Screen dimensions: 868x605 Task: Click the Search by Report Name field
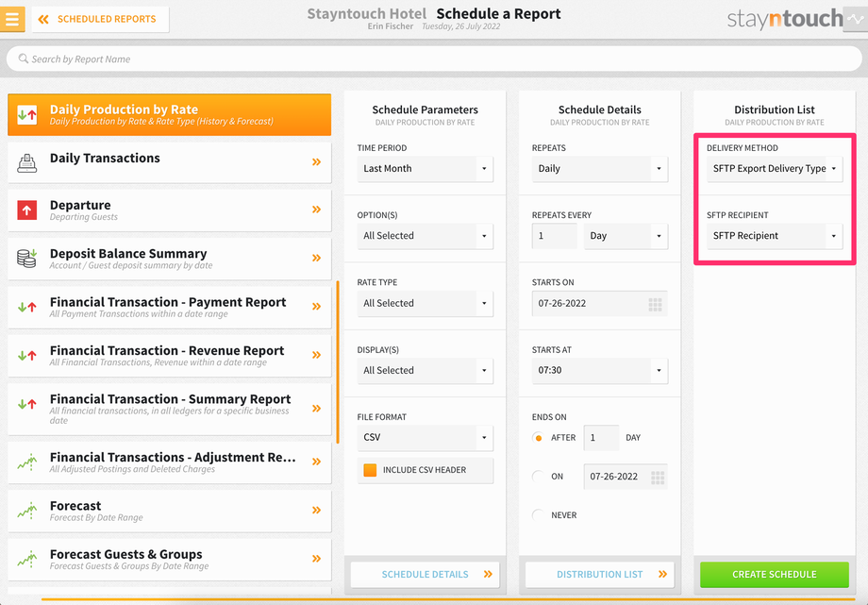(434, 59)
